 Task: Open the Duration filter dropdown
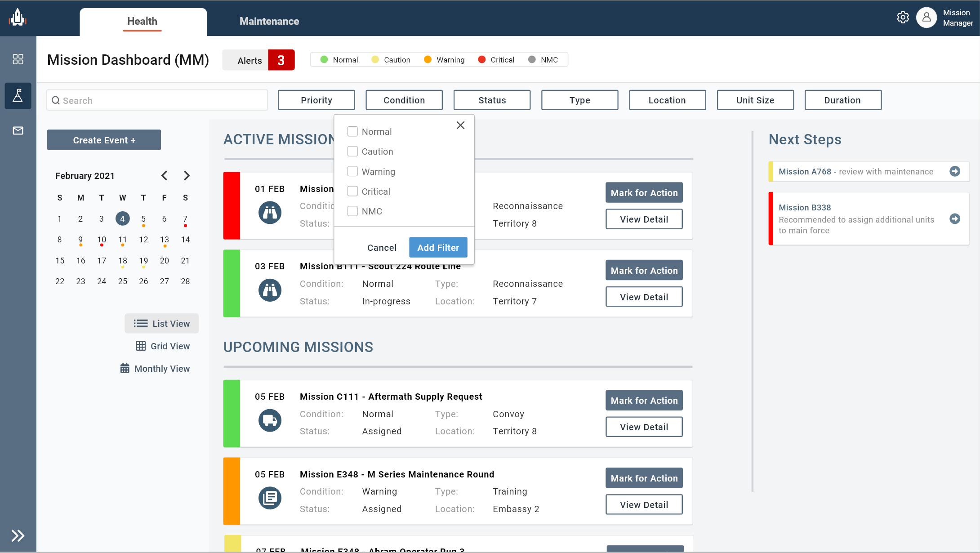(842, 100)
